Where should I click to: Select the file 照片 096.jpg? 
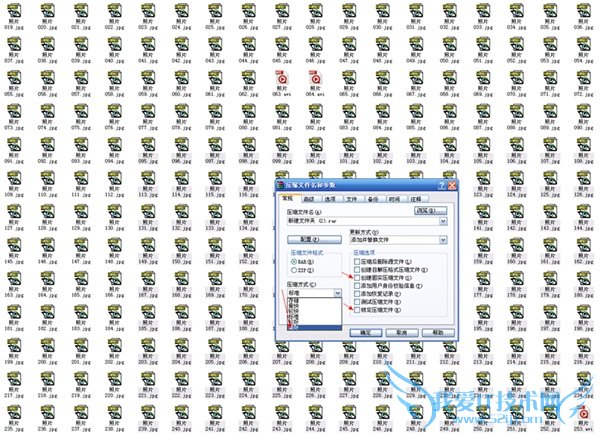point(181,150)
